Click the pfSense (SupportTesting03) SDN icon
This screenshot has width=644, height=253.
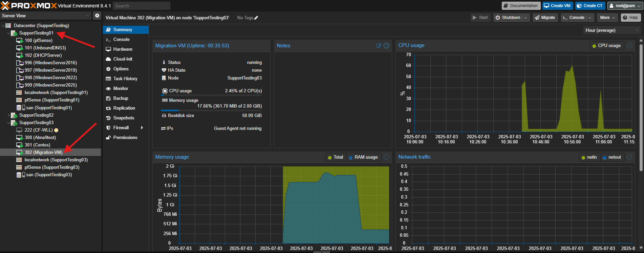tap(19, 167)
